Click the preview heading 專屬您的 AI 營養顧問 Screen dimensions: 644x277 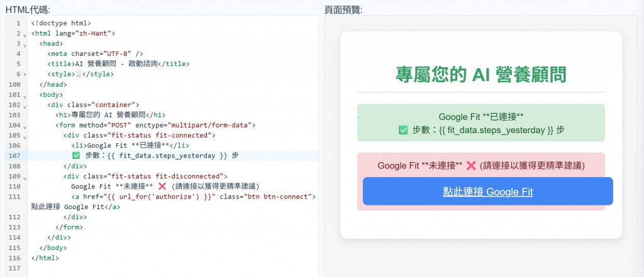pyautogui.click(x=481, y=75)
